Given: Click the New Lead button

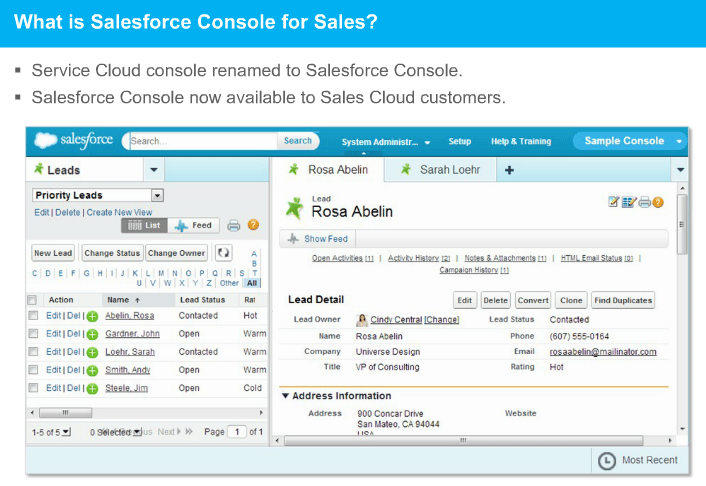Looking at the screenshot, I should pyautogui.click(x=53, y=253).
